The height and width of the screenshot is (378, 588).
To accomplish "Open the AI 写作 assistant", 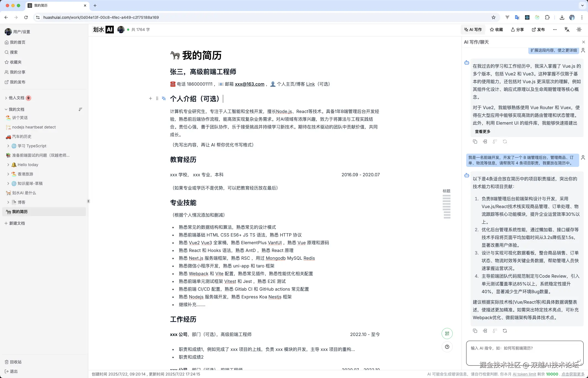I will coord(472,30).
